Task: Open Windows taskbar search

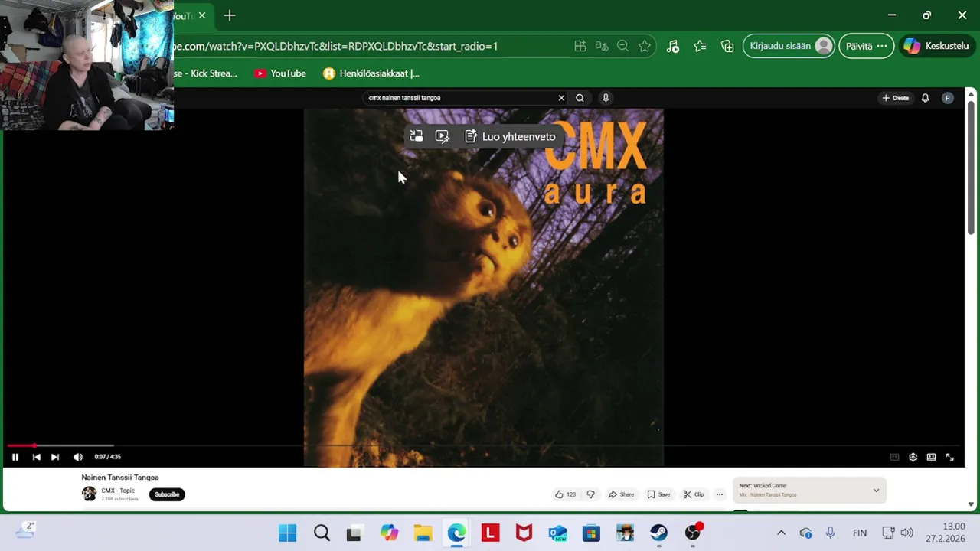Action: (x=322, y=533)
